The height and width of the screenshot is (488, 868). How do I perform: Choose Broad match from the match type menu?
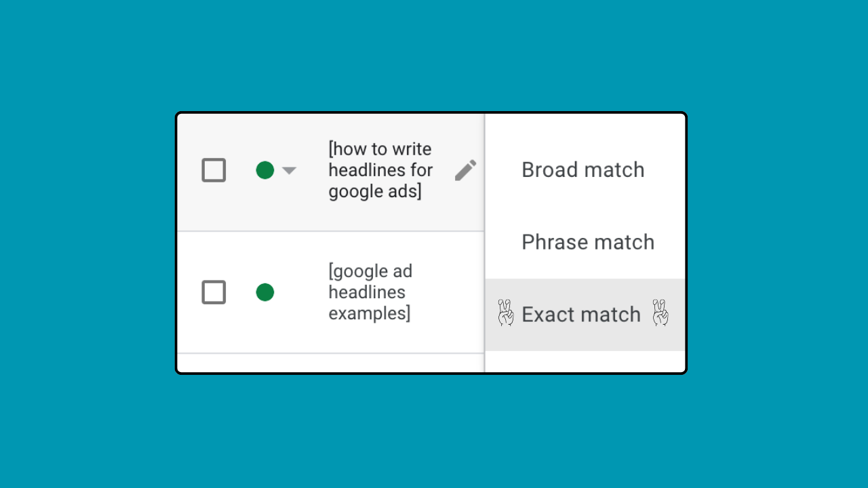coord(583,170)
